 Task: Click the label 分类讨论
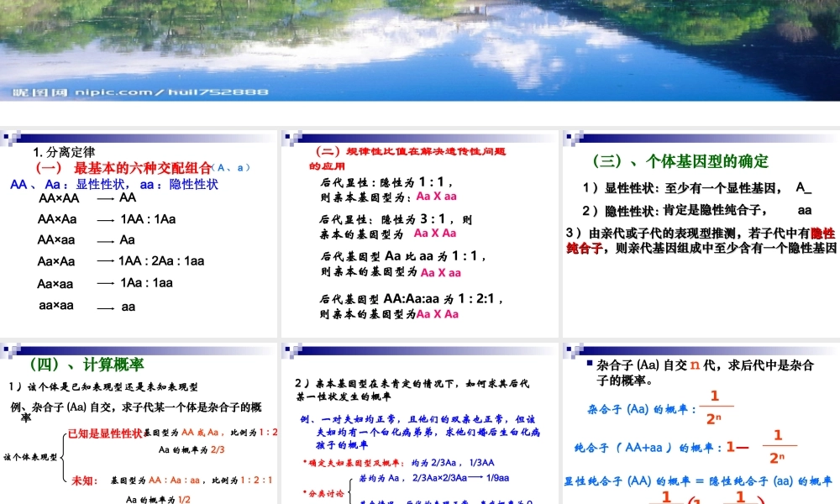click(323, 493)
